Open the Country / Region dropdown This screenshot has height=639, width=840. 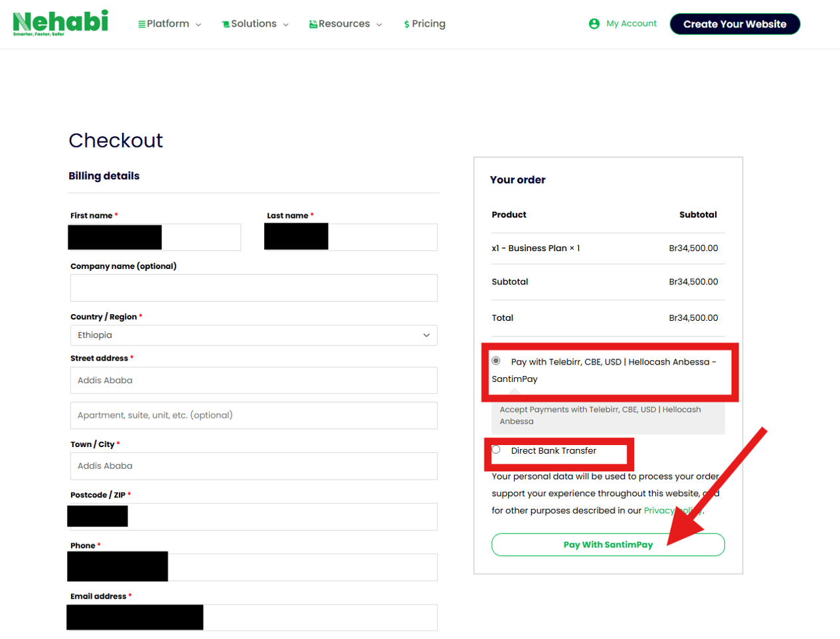pos(254,335)
